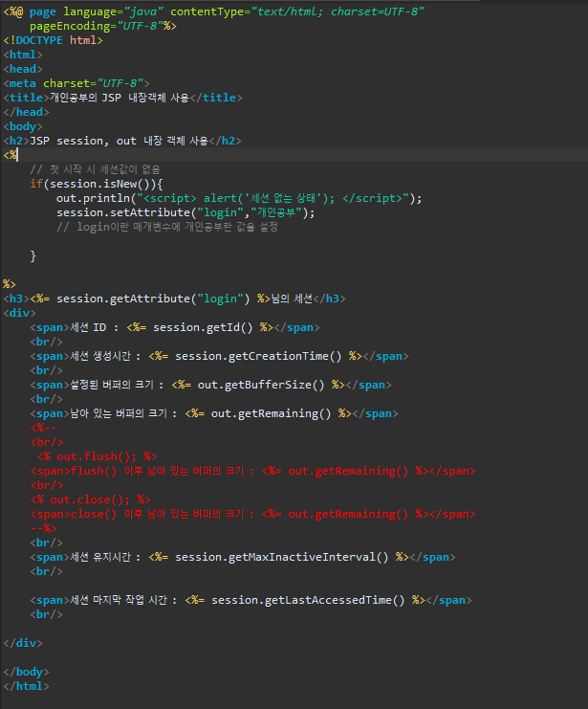Click the '남아 있는 버퍼의 크기' span line above the red comment
Screen dimensions: 588x709
tap(214, 413)
